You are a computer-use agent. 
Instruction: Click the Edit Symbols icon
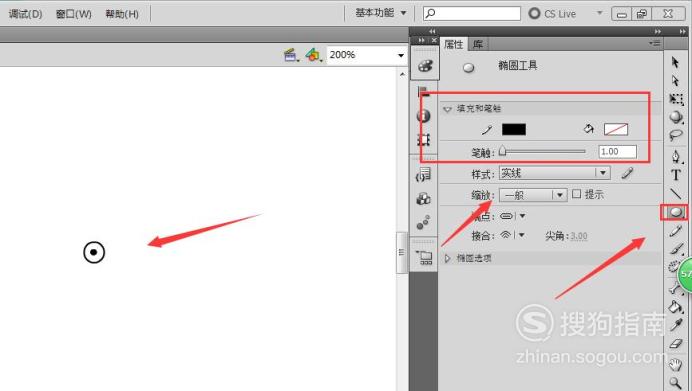coord(314,56)
